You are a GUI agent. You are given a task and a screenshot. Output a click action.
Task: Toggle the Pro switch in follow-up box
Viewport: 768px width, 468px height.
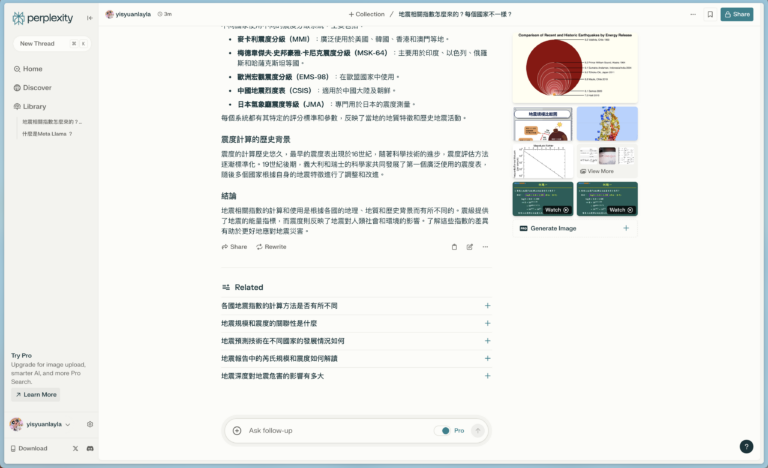pos(443,430)
